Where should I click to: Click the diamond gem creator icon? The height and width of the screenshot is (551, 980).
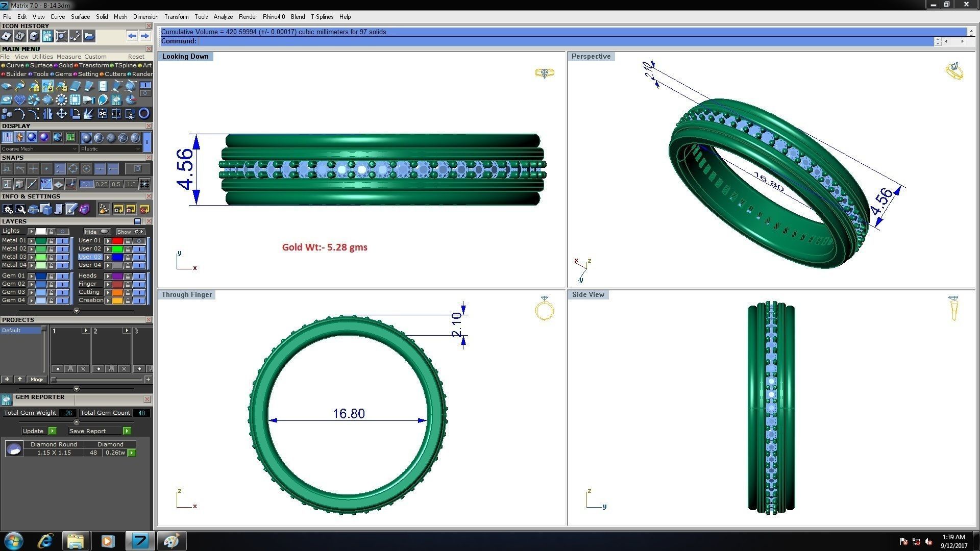20,100
